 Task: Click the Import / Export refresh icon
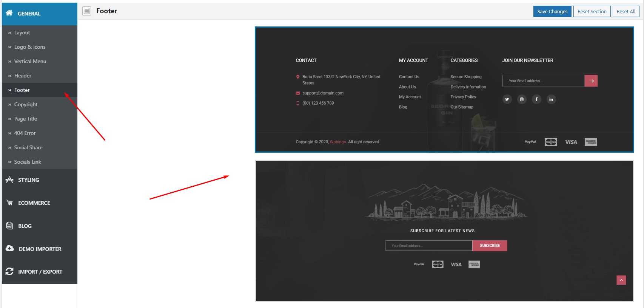coord(9,271)
